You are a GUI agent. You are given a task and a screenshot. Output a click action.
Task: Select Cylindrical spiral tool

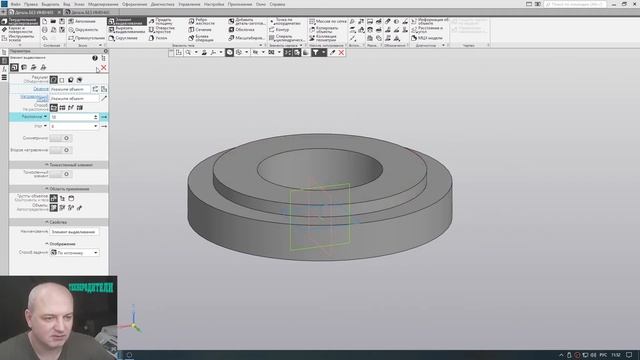286,38
